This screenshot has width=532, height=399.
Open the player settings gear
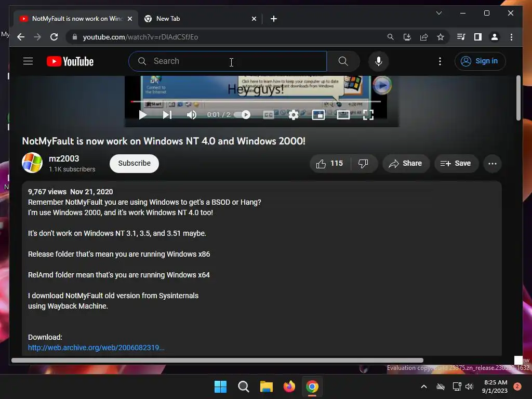(x=293, y=115)
